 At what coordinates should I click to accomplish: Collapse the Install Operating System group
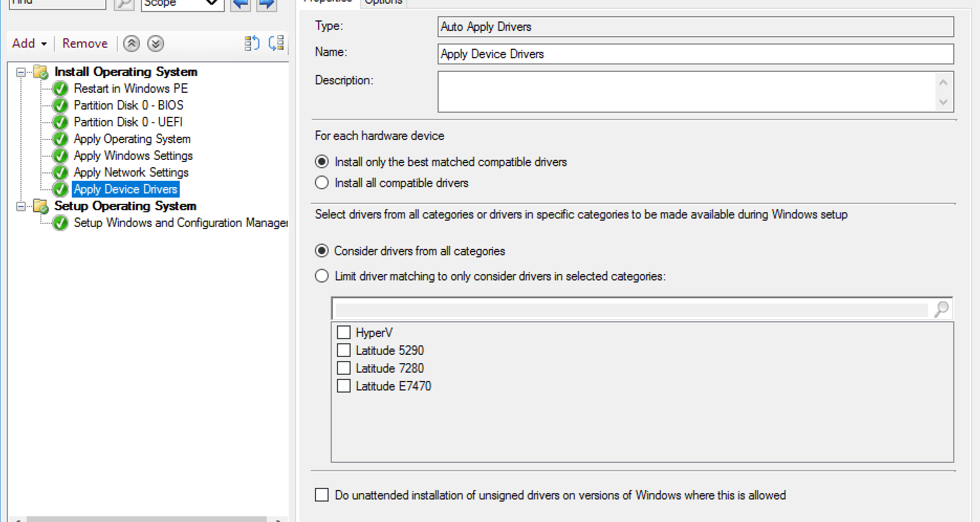pos(21,72)
